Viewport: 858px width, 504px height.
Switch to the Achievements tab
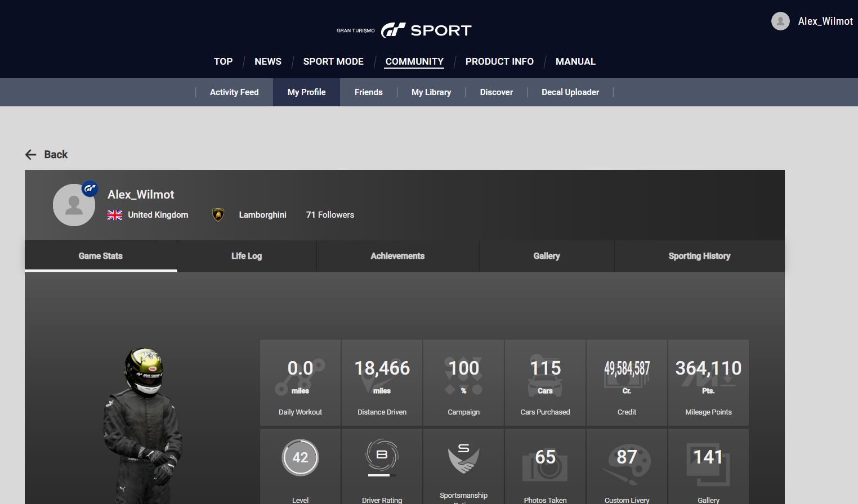tap(397, 256)
